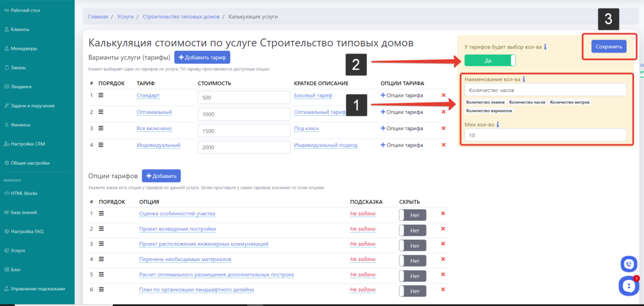Go to Настройки CRM in sidebar
The width and height of the screenshot is (644, 306).
point(27,144)
